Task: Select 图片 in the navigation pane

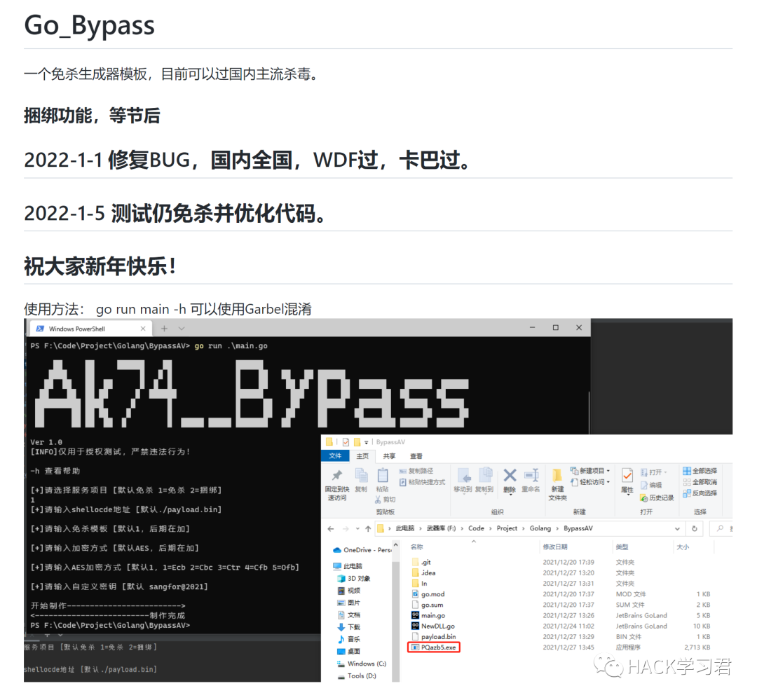Action: click(349, 603)
